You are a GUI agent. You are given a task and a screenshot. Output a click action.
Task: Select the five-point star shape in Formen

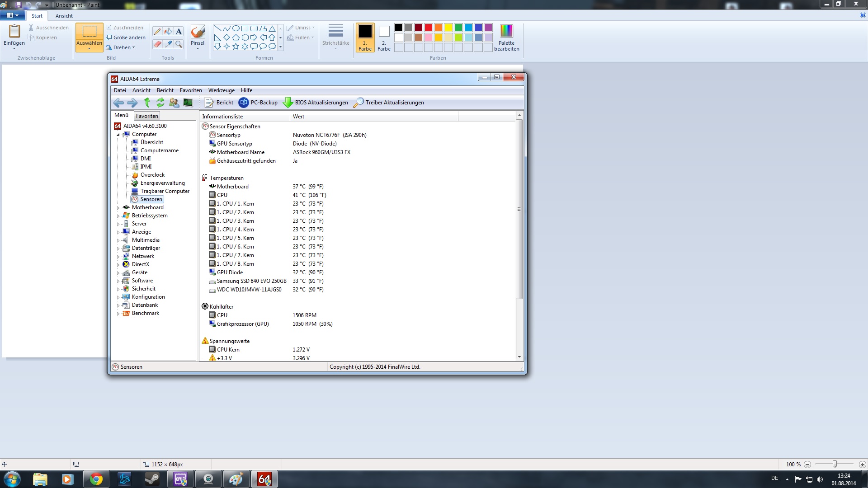[x=236, y=46]
